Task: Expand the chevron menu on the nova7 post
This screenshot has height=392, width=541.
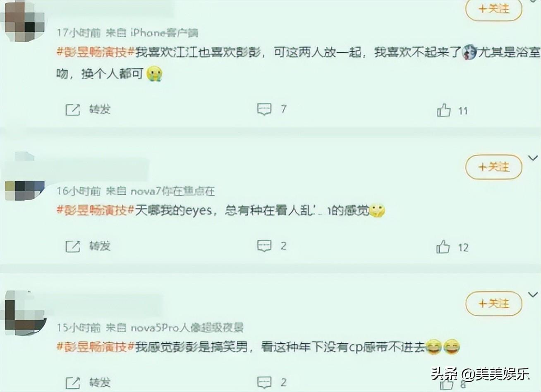Action: (533, 158)
